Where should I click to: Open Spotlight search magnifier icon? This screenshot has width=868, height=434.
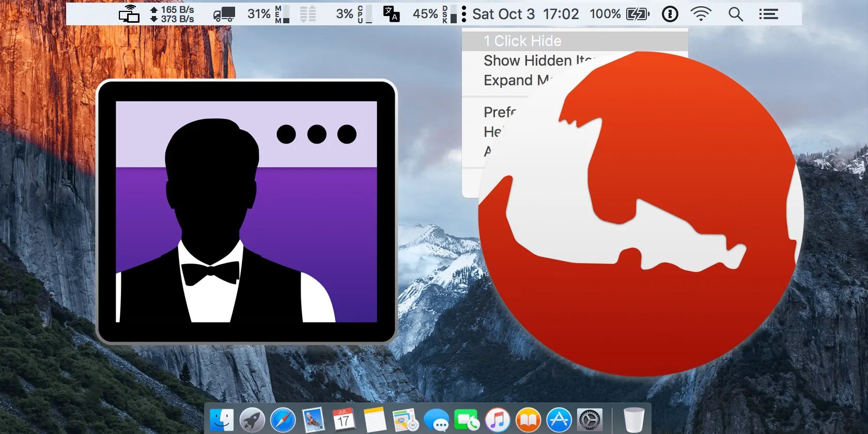coord(736,14)
